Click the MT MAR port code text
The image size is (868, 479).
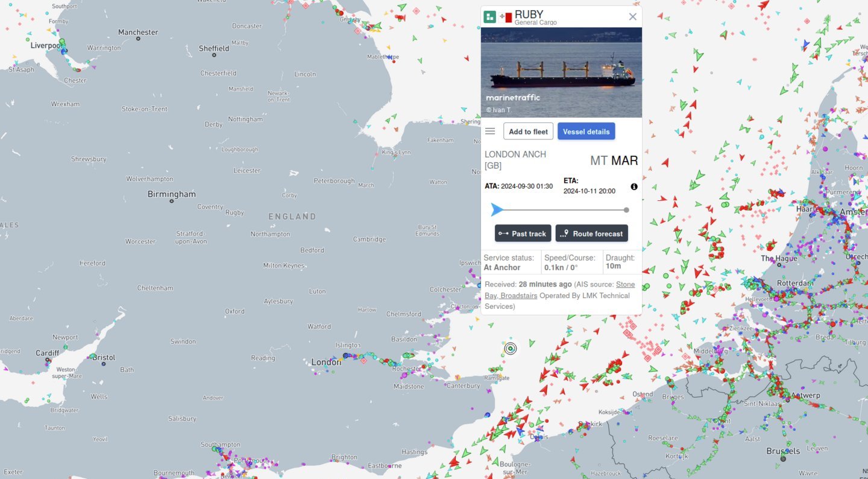click(614, 160)
